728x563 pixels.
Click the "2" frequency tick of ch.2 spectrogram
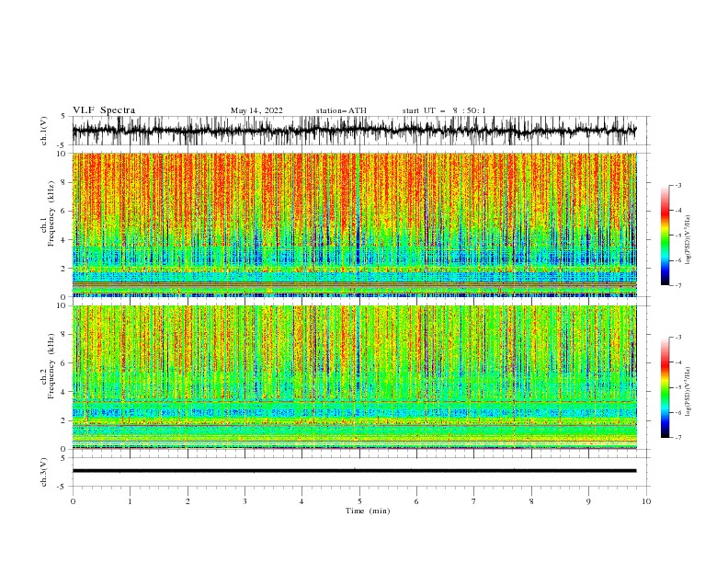[x=65, y=420]
